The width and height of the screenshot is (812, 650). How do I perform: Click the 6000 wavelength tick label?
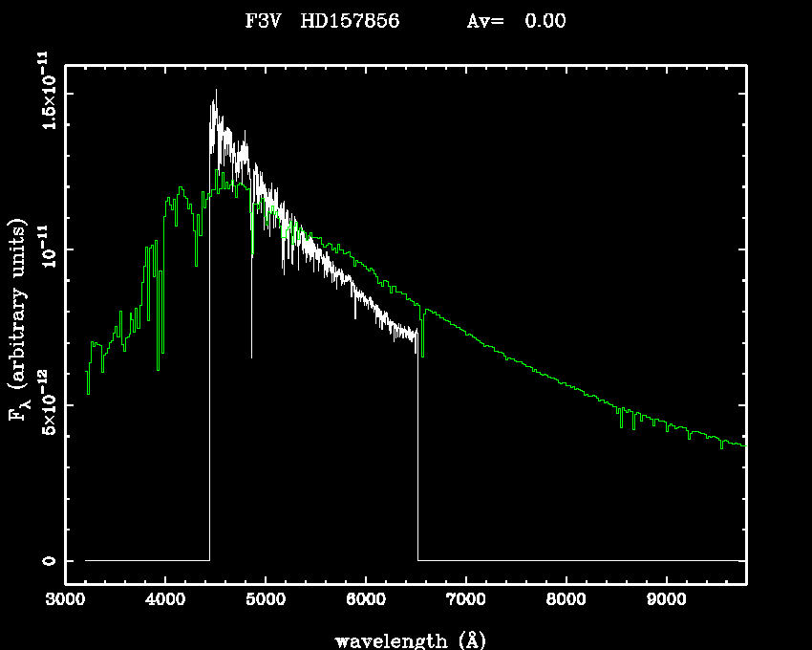click(366, 601)
